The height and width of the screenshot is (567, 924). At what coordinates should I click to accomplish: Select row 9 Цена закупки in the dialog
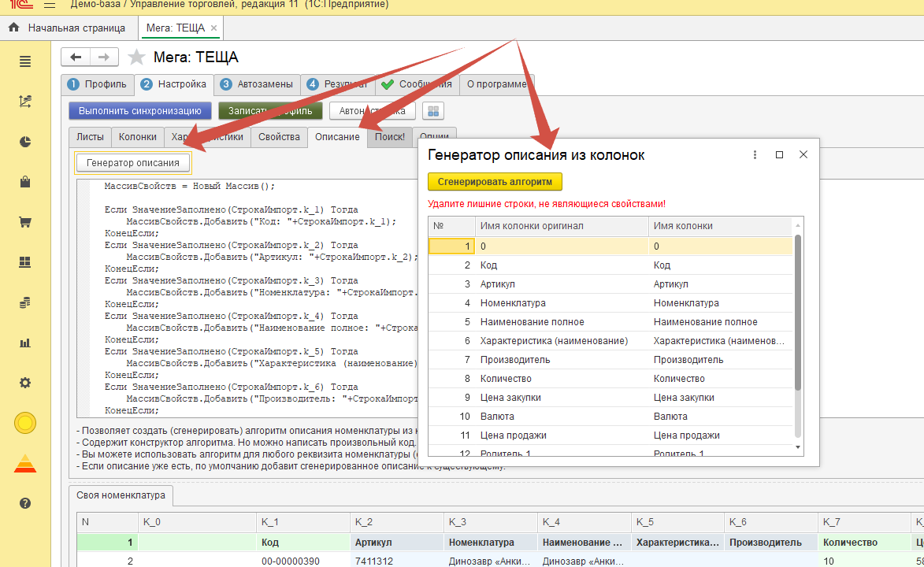point(610,397)
